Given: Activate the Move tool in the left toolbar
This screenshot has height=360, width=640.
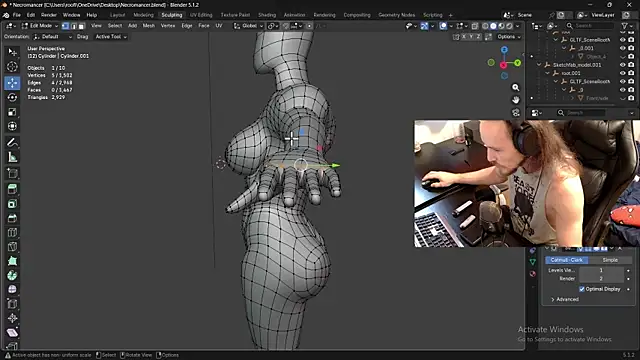Looking at the screenshot, I should point(12,83).
